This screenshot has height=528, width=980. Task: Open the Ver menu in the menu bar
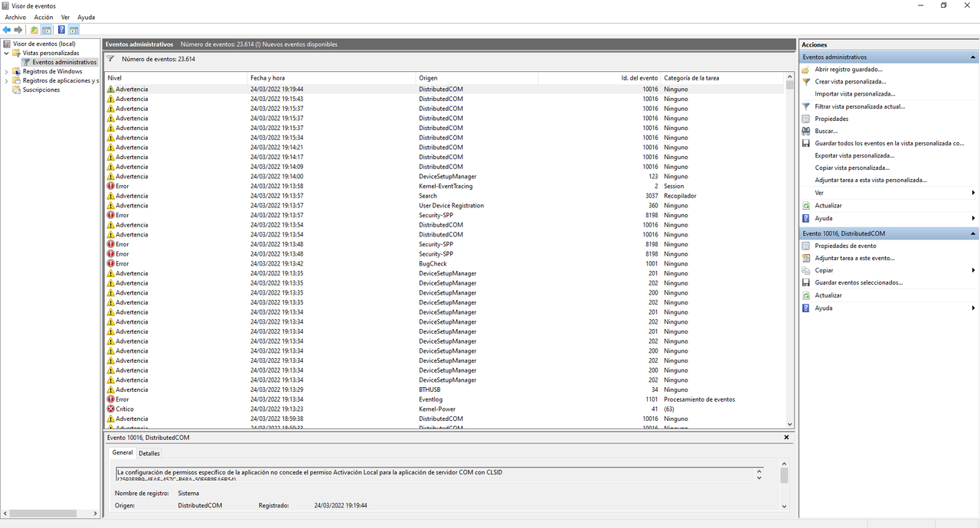65,17
